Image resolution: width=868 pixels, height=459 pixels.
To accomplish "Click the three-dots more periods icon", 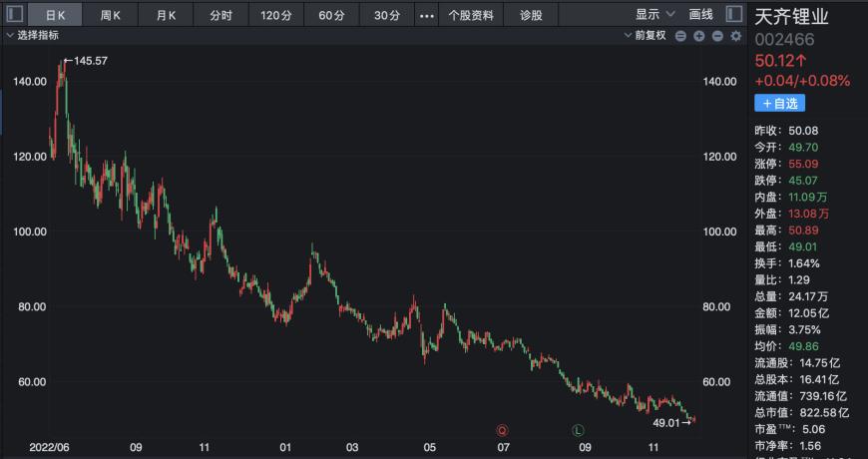I will tap(427, 16).
